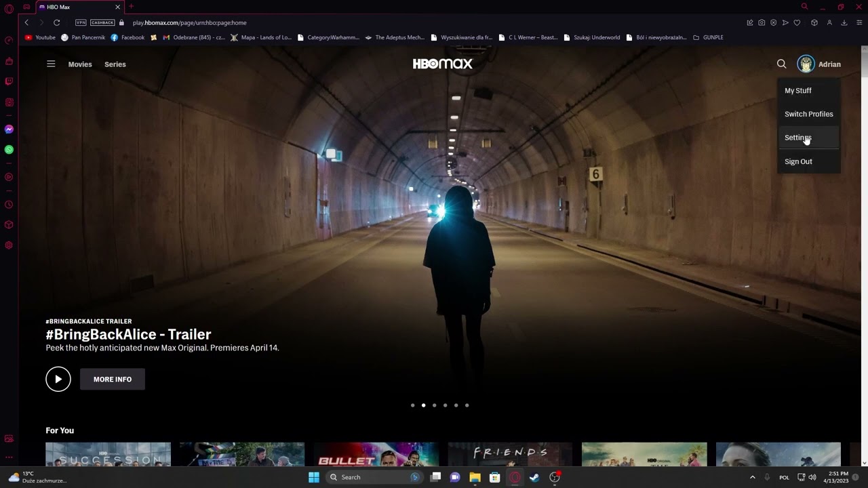Take a snapshot with camera icon

(762, 22)
